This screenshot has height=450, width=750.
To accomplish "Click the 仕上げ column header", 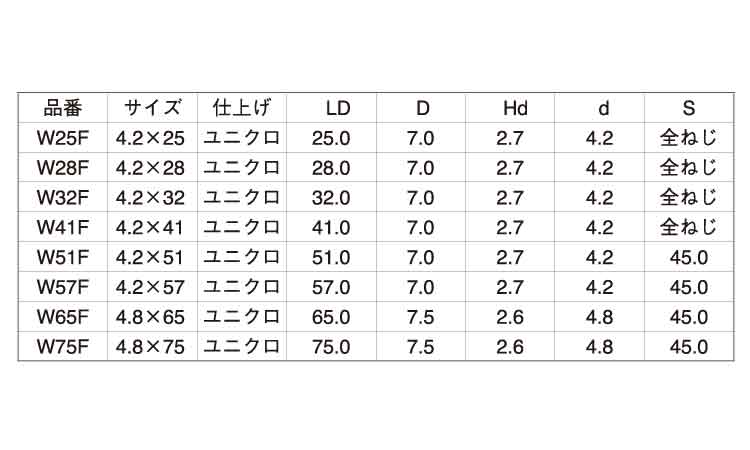I will [x=242, y=108].
